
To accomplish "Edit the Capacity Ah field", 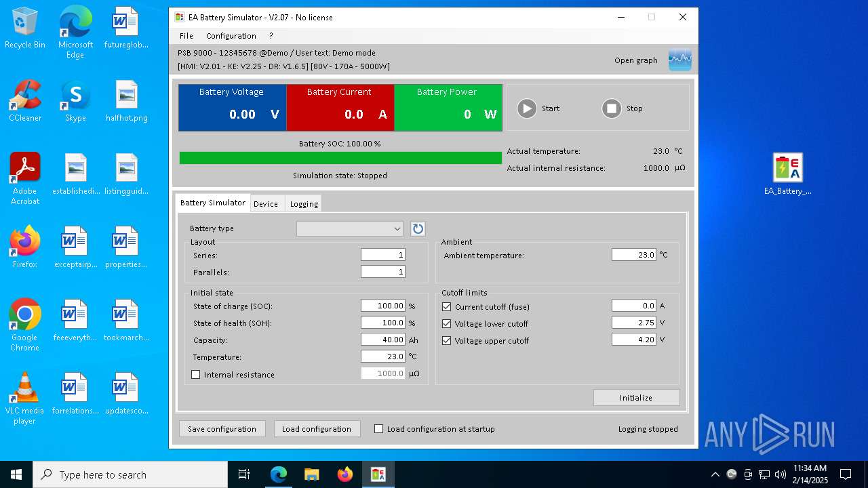I will click(x=383, y=340).
